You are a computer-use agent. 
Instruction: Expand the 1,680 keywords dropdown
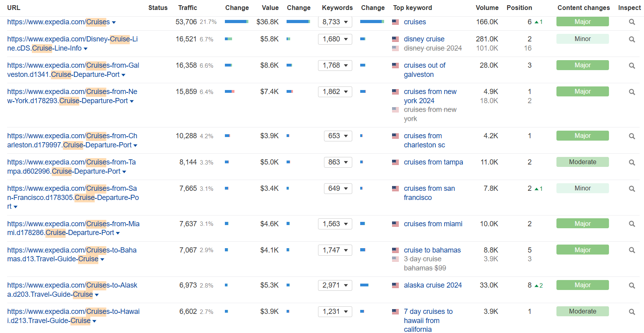(335, 39)
